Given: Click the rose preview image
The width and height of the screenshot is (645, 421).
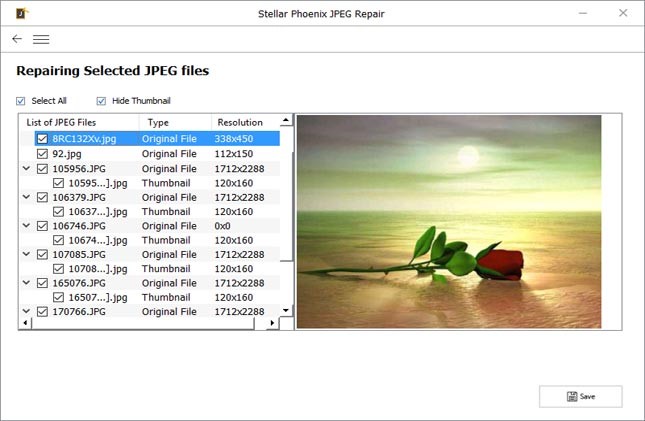Looking at the screenshot, I should [449, 221].
